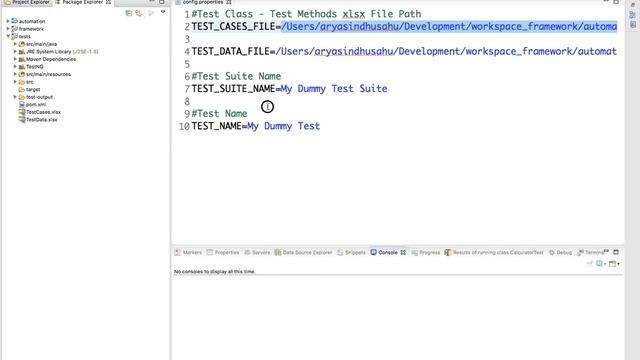Maximize the Package Explorer panel
The image size is (640, 360).
point(162,2)
